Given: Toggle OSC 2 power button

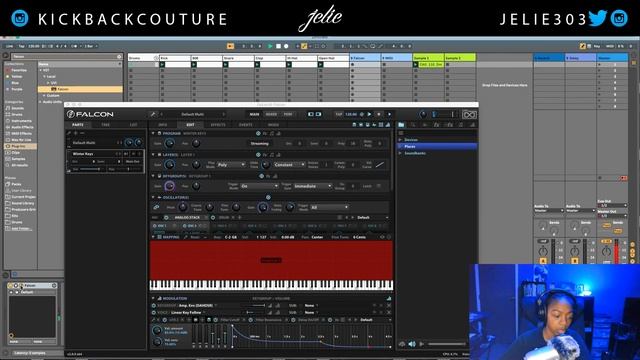Looking at the screenshot, I should (184, 226).
